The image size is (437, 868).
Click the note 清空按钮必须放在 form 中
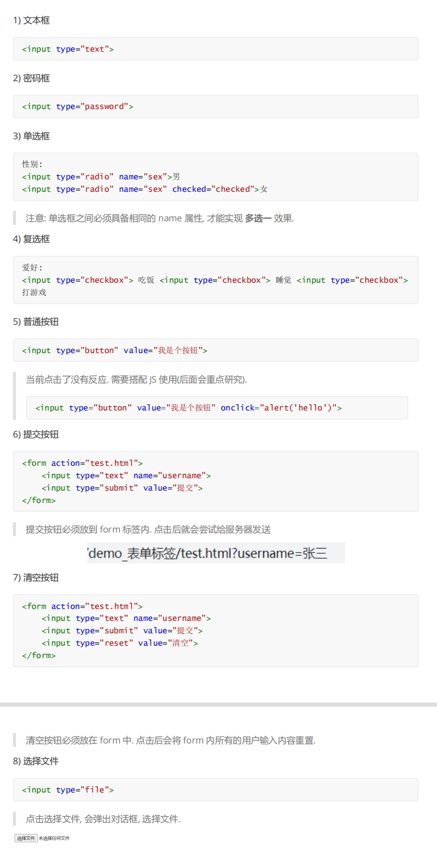tap(171, 740)
